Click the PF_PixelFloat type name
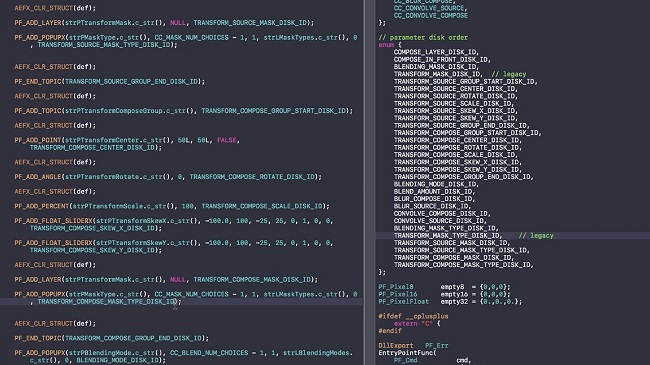This screenshot has width=650, height=365. coord(403,302)
